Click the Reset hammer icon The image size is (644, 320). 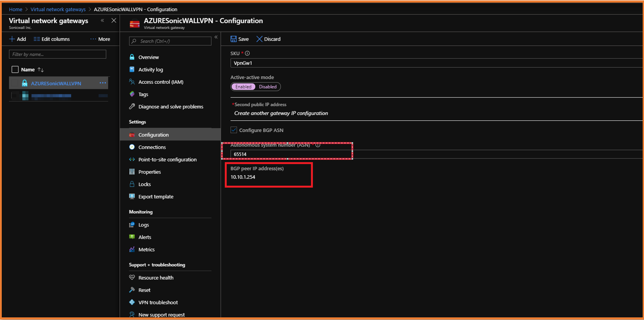[132, 290]
